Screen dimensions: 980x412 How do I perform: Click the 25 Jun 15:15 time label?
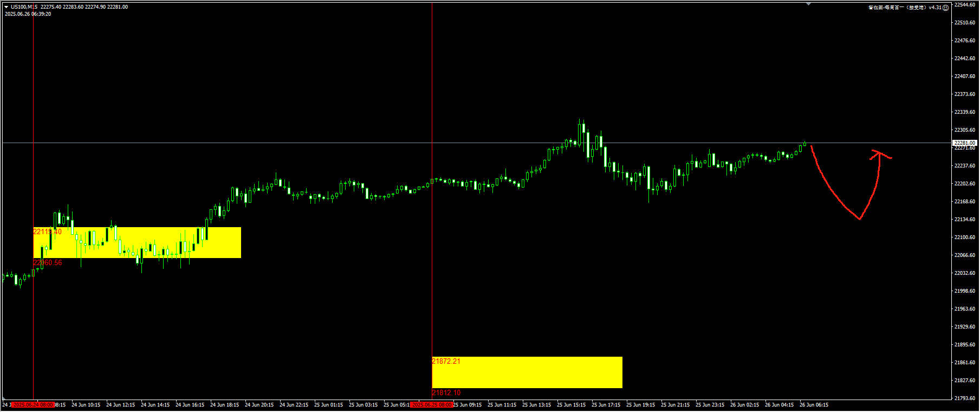point(571,405)
